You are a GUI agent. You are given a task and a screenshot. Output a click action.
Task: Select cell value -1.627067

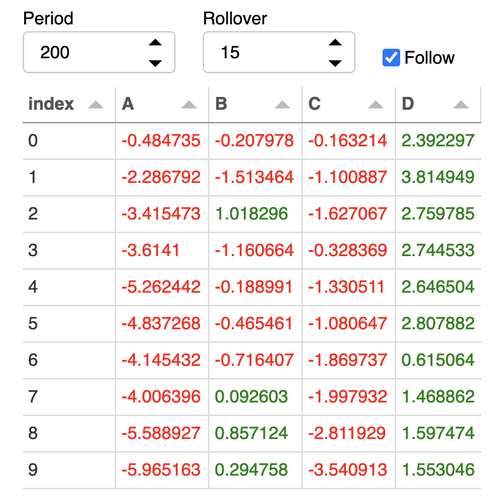click(x=348, y=214)
